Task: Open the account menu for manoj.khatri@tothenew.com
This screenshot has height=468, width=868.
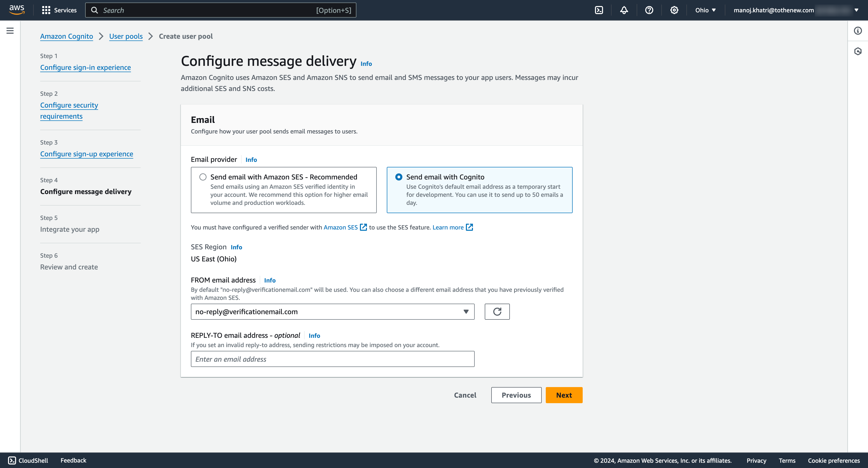Action: pyautogui.click(x=796, y=10)
